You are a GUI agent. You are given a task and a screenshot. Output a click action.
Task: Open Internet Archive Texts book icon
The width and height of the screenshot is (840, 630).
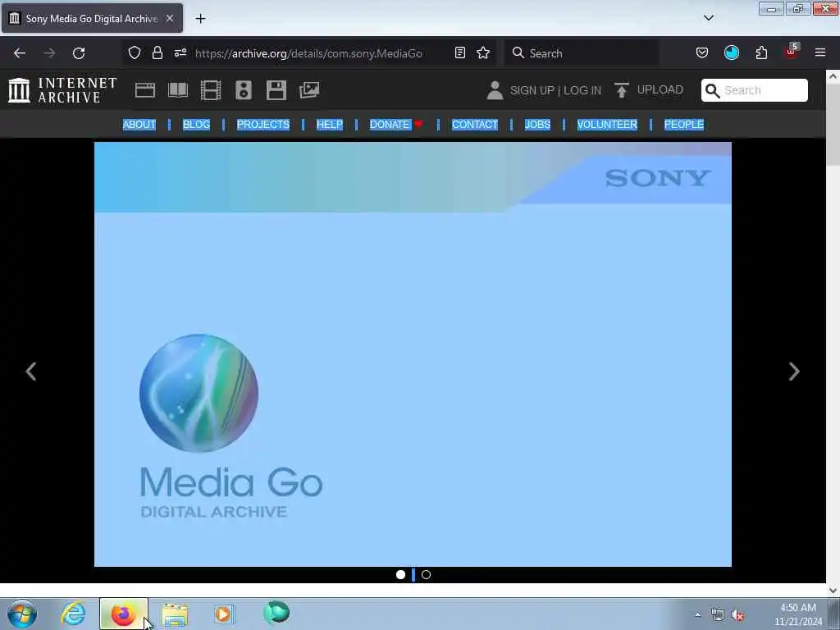178,90
